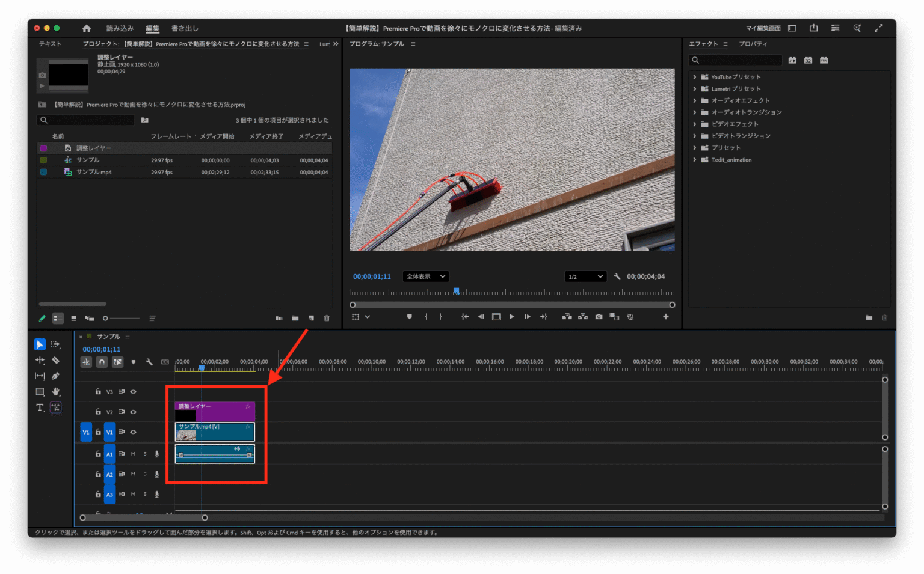Mute audio track A1

point(134,454)
